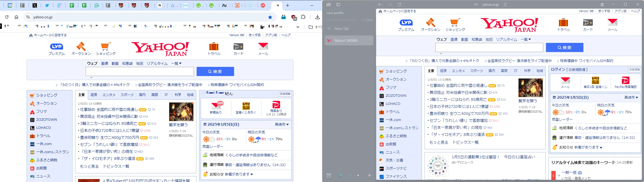Viewport: 644px width, 182px height.
Task: Open the AVIF extension icon in Chrome
Action: coord(283,17)
